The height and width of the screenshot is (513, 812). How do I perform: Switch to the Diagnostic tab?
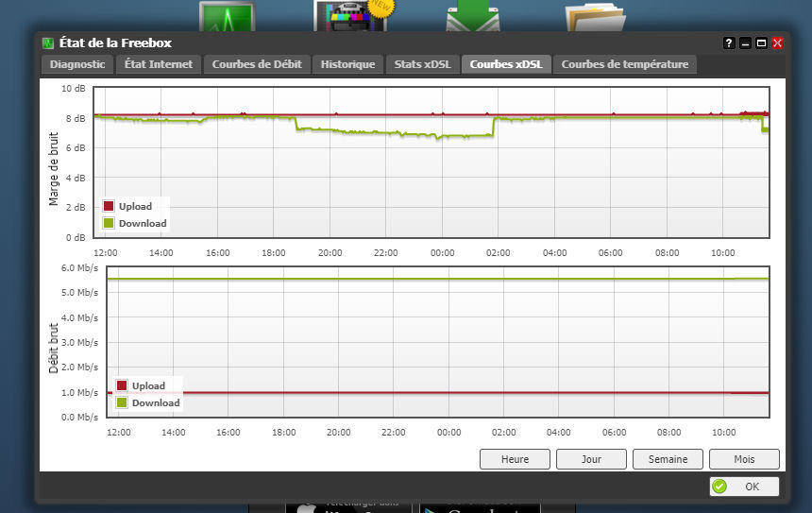coord(77,65)
